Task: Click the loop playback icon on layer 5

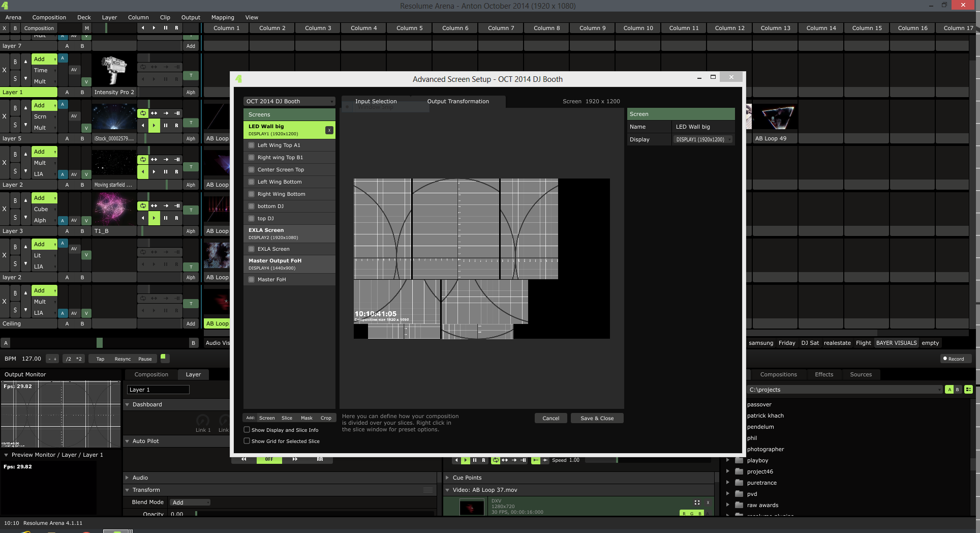Action: (x=143, y=113)
